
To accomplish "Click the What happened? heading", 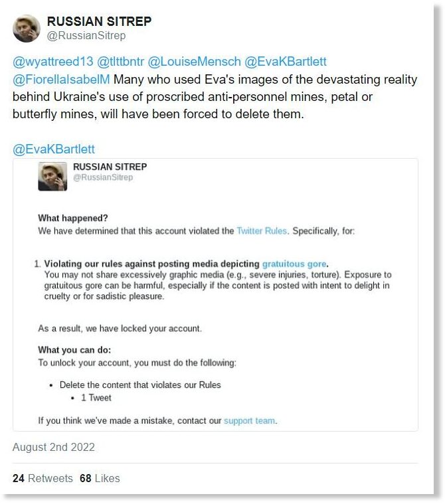I will pos(73,218).
